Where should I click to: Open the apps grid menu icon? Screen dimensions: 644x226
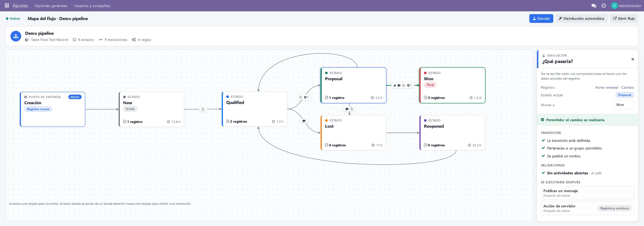point(7,6)
